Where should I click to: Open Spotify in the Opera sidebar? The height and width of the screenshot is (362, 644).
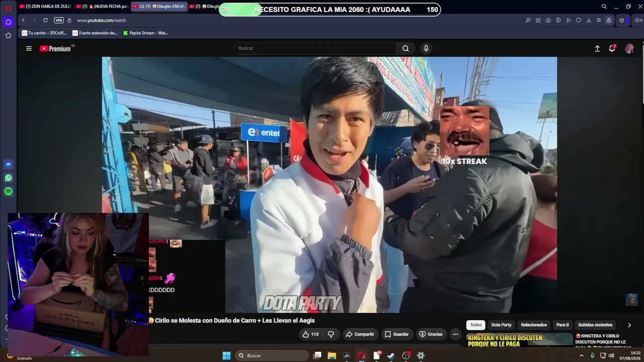point(9,192)
